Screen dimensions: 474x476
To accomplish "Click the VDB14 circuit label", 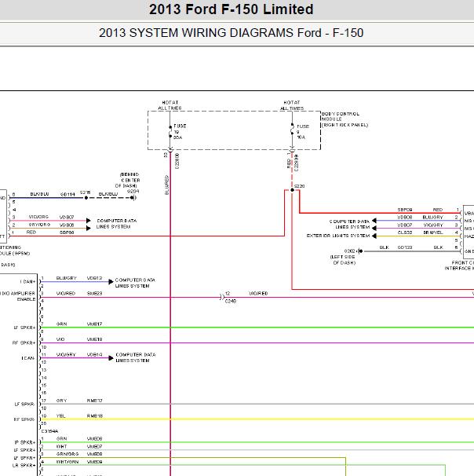I will [94, 354].
